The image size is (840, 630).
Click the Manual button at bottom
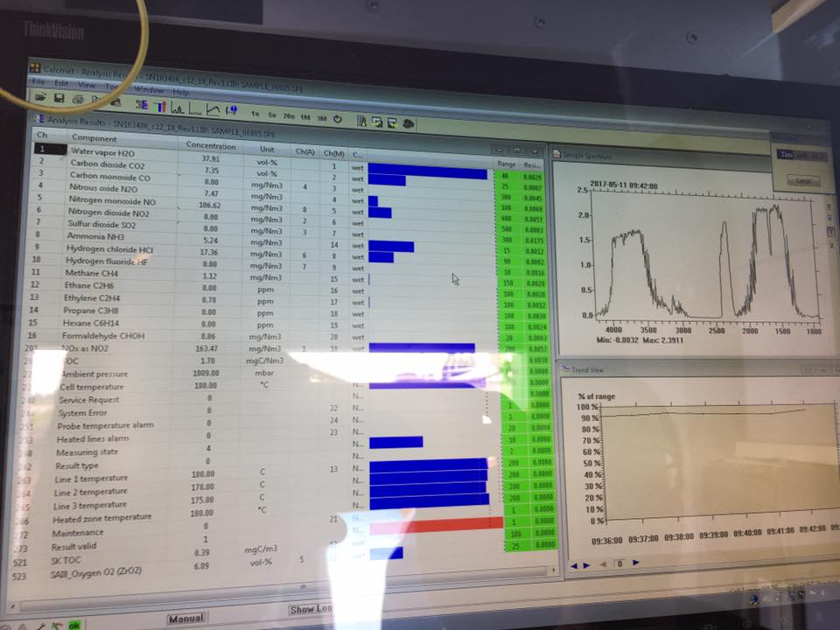coord(186,618)
